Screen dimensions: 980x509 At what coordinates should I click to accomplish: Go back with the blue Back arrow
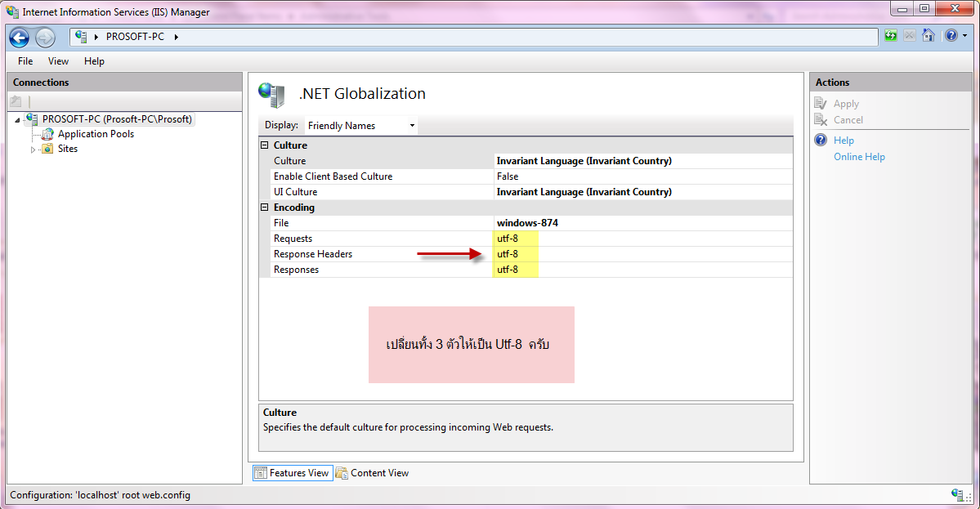20,38
